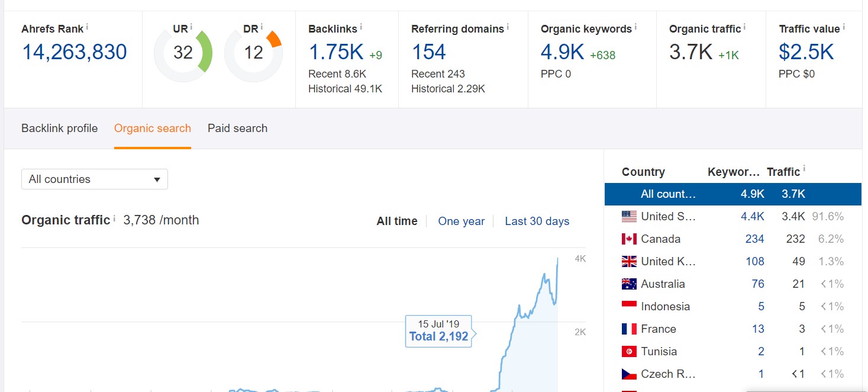Open the All countries dropdown
The image size is (868, 392).
(x=95, y=179)
